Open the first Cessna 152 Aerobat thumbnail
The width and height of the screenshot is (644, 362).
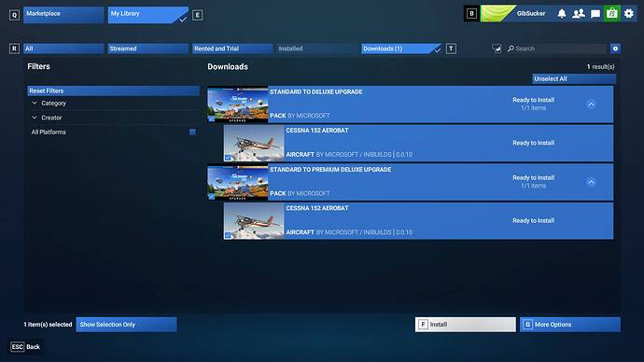(x=254, y=144)
